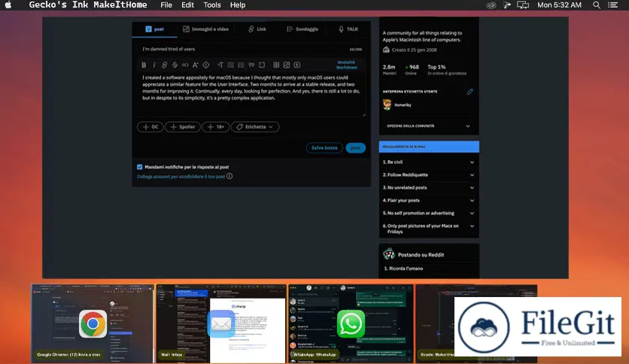Open the Help menu

(x=238, y=5)
